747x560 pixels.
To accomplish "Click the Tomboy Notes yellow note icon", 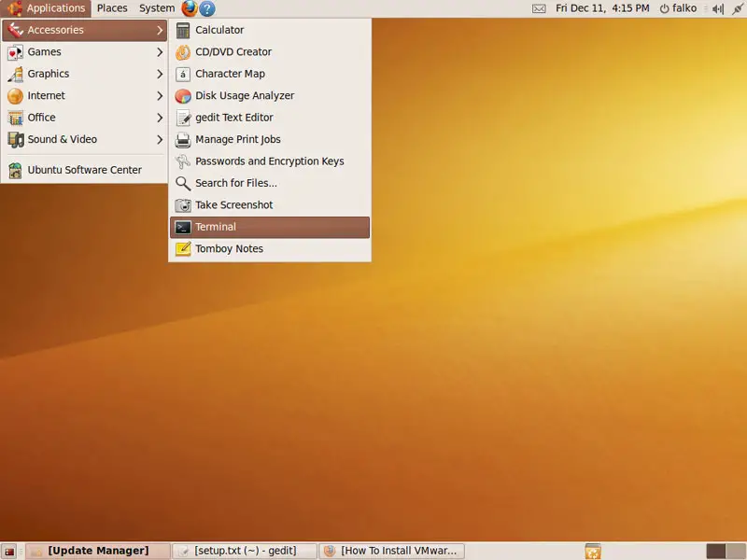I will (x=183, y=249).
